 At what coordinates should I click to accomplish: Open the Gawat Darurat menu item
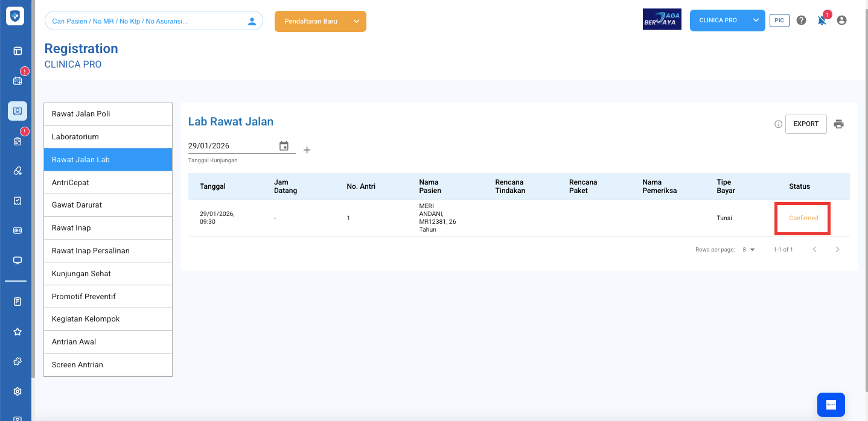pyautogui.click(x=108, y=205)
